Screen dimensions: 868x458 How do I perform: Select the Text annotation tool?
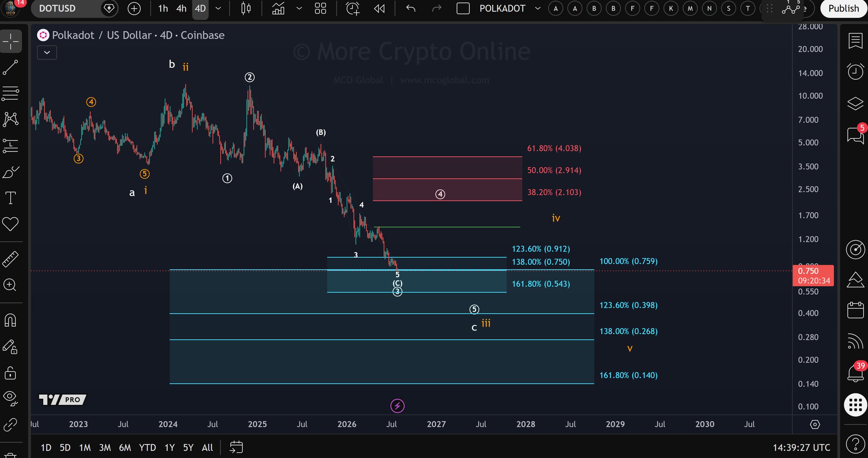(11, 198)
